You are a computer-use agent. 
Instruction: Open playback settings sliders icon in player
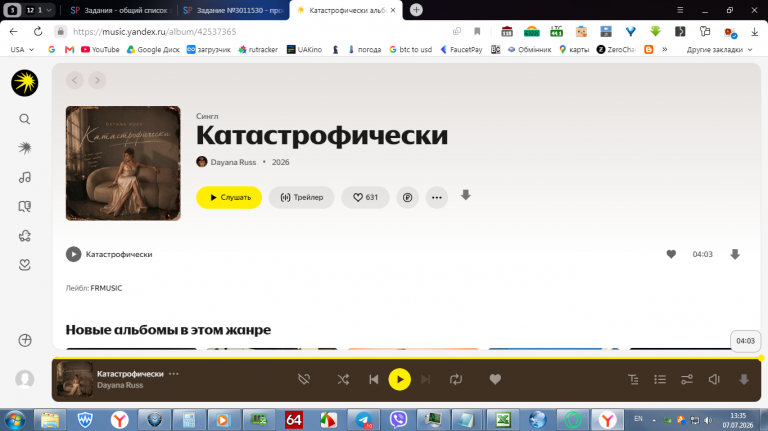[x=687, y=380]
